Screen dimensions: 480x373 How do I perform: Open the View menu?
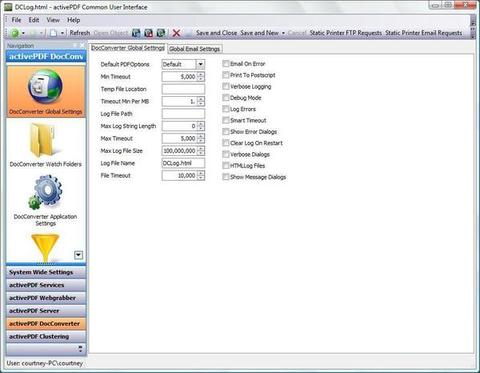pyautogui.click(x=53, y=20)
